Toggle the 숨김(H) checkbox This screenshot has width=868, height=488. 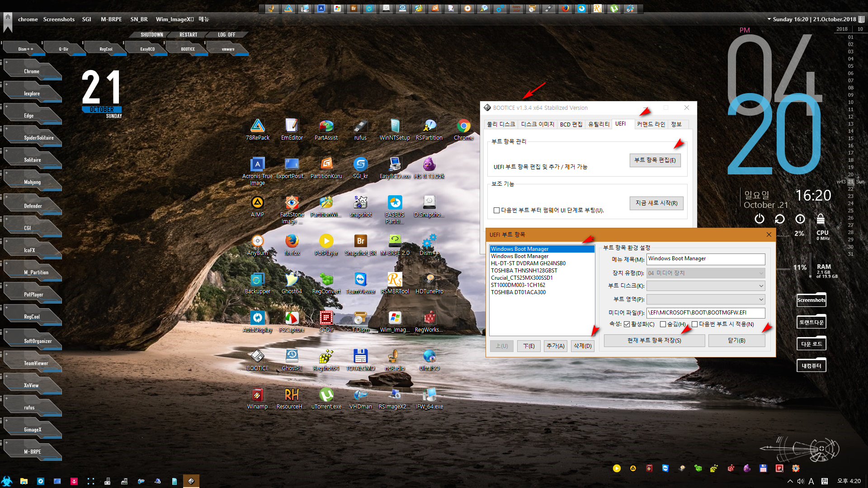point(663,324)
